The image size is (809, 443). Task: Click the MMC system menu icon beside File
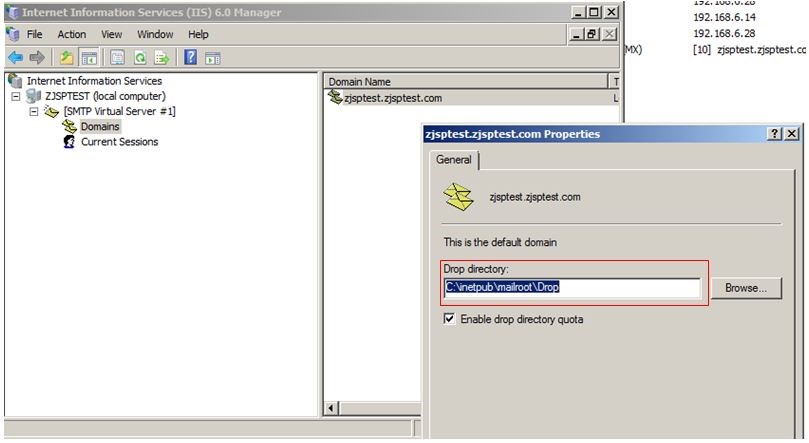[12, 34]
